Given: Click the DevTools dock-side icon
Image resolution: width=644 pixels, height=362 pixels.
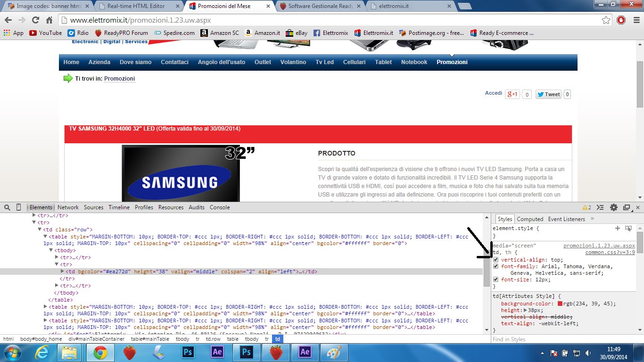Looking at the screenshot, I should (x=627, y=207).
